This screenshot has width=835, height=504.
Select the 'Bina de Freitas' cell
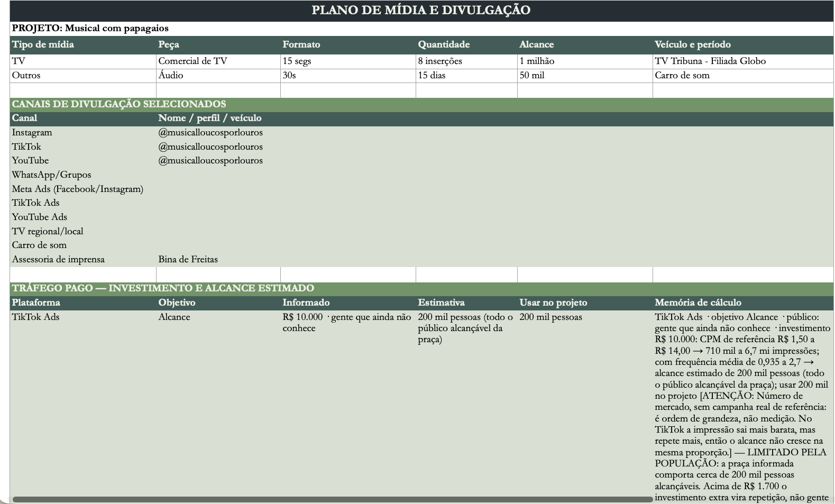(218, 260)
